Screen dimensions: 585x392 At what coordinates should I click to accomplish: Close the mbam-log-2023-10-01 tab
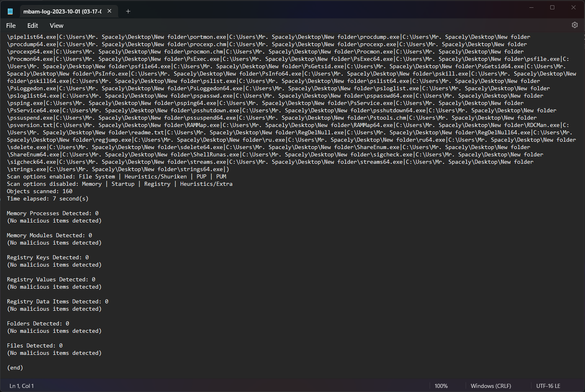point(110,11)
